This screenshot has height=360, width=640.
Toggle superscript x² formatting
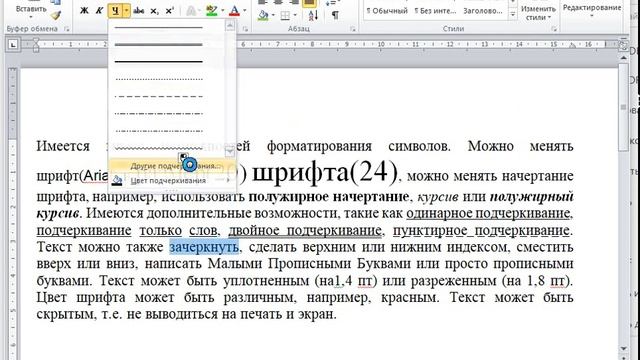[170, 11]
